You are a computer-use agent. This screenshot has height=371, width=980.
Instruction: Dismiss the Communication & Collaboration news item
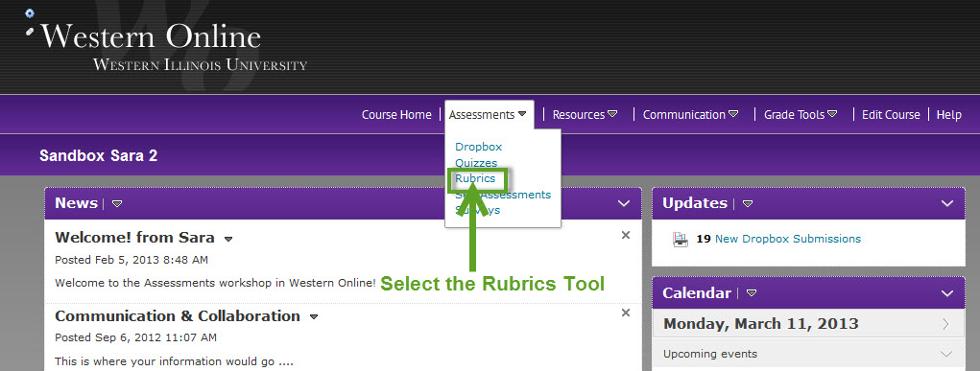[626, 313]
